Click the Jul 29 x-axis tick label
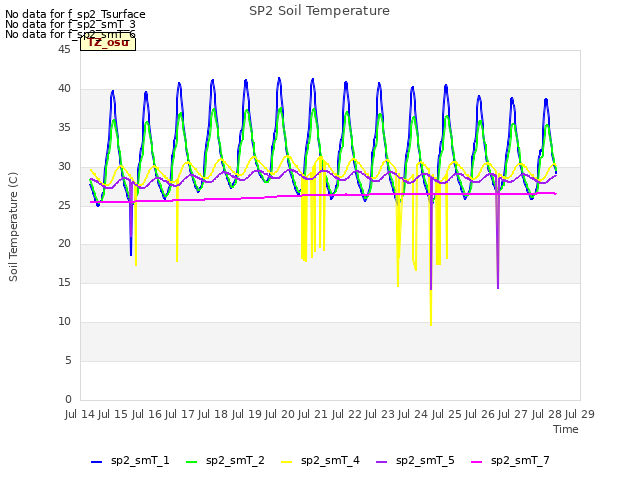The width and height of the screenshot is (640, 480). pyautogui.click(x=580, y=414)
